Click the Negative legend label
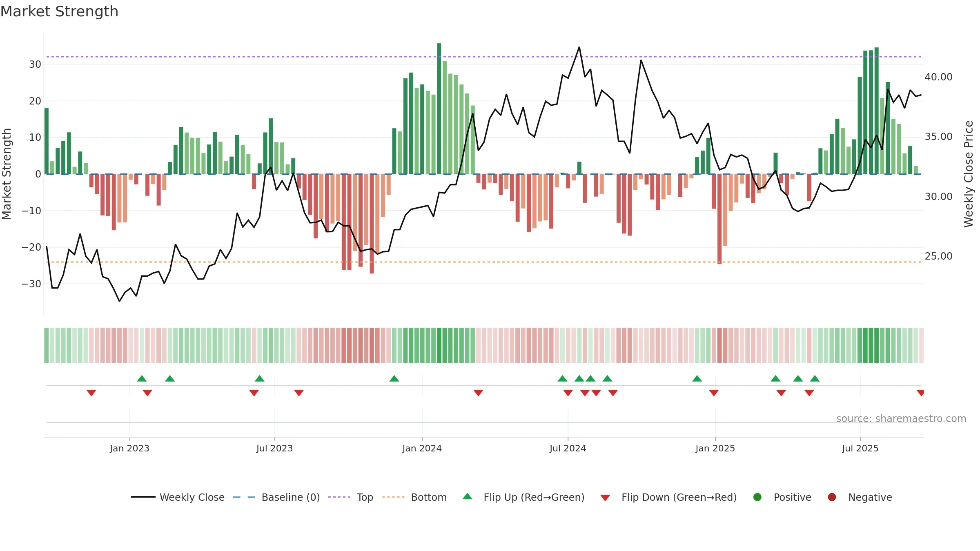980x551 pixels. coord(870,497)
